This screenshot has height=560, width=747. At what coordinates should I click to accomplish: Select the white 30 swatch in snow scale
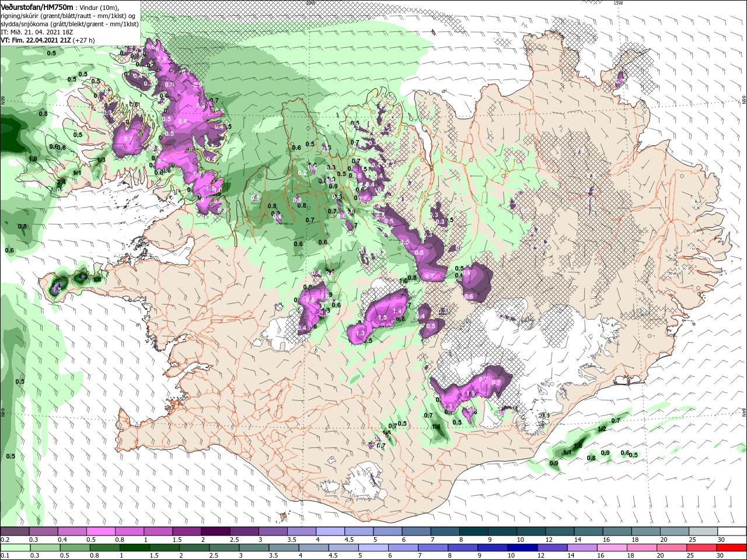coord(732,531)
